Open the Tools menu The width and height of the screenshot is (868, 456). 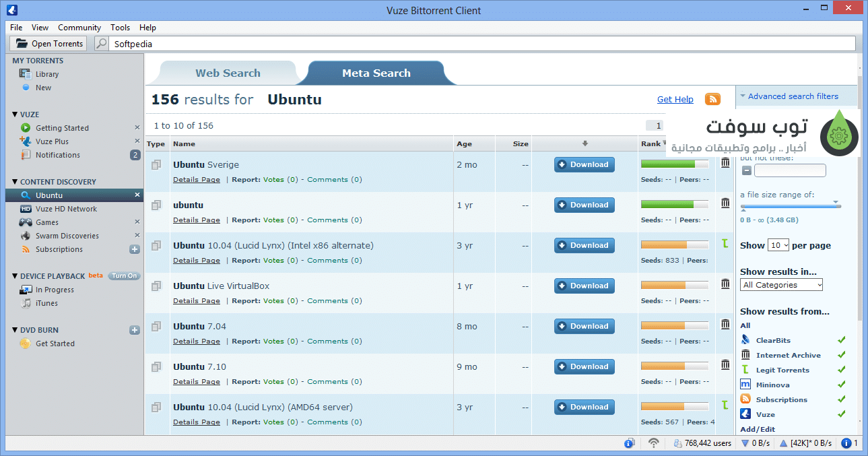[x=121, y=28]
